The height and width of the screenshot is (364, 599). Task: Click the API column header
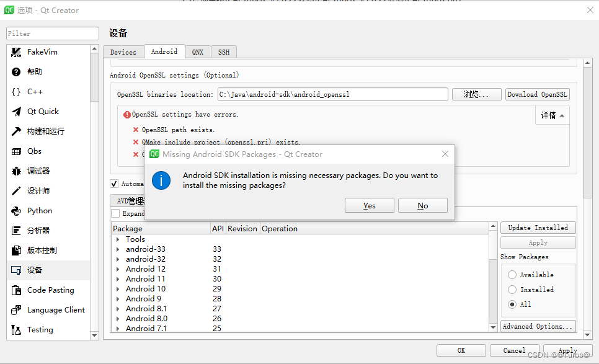[218, 228]
